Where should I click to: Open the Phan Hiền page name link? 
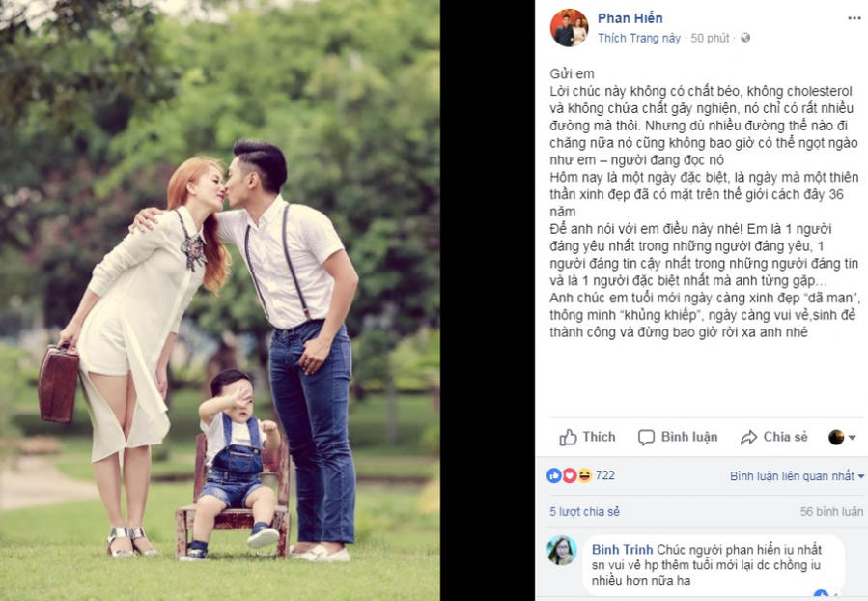pyautogui.click(x=630, y=18)
